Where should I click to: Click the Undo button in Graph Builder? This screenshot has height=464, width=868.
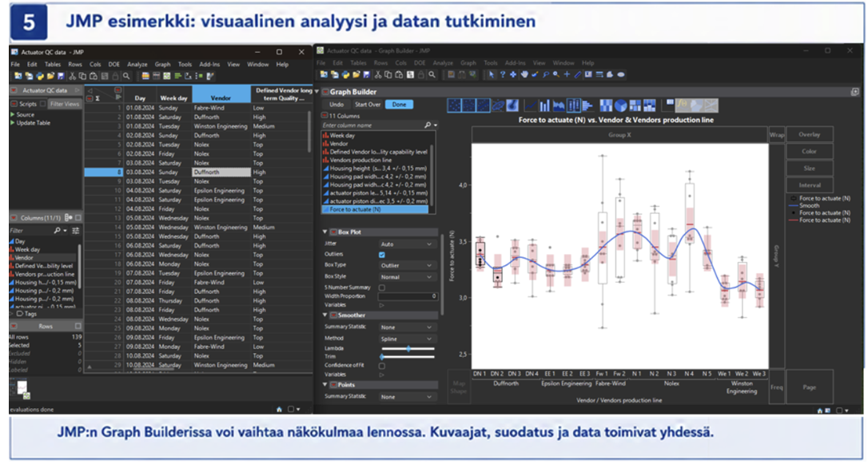[x=336, y=105]
